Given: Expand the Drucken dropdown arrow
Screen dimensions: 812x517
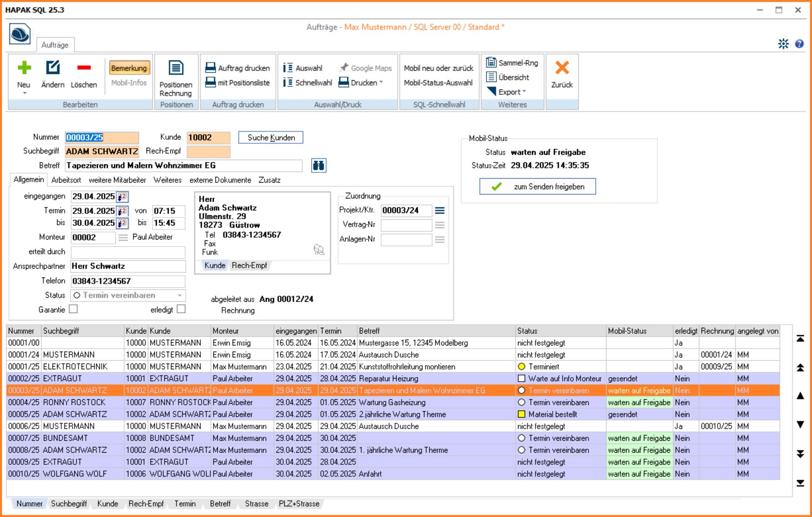Looking at the screenshot, I should click(x=381, y=82).
